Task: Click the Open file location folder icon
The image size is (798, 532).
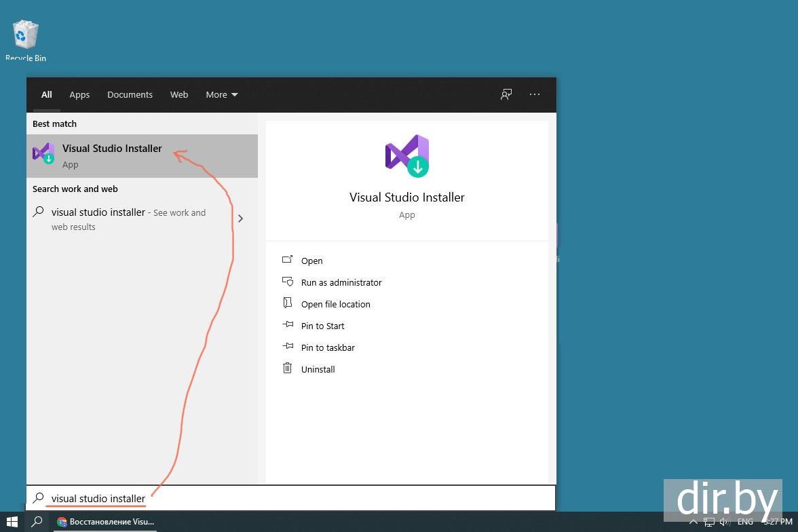Action: (288, 303)
